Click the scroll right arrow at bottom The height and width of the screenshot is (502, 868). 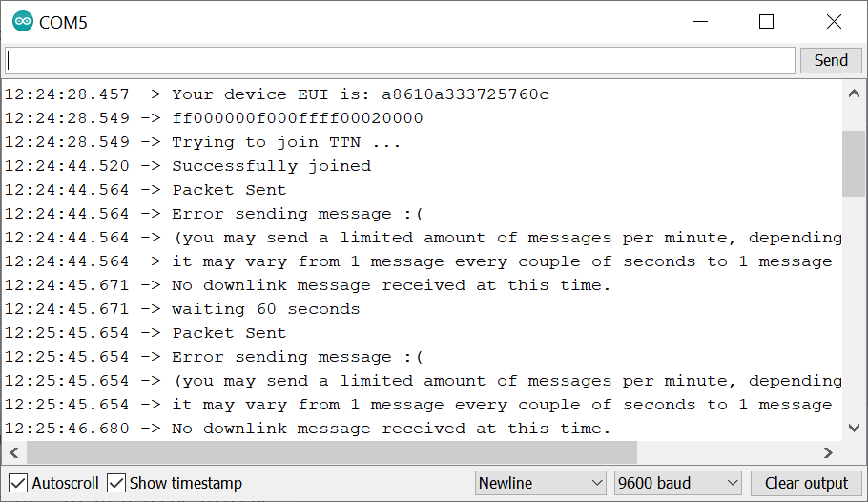click(828, 452)
